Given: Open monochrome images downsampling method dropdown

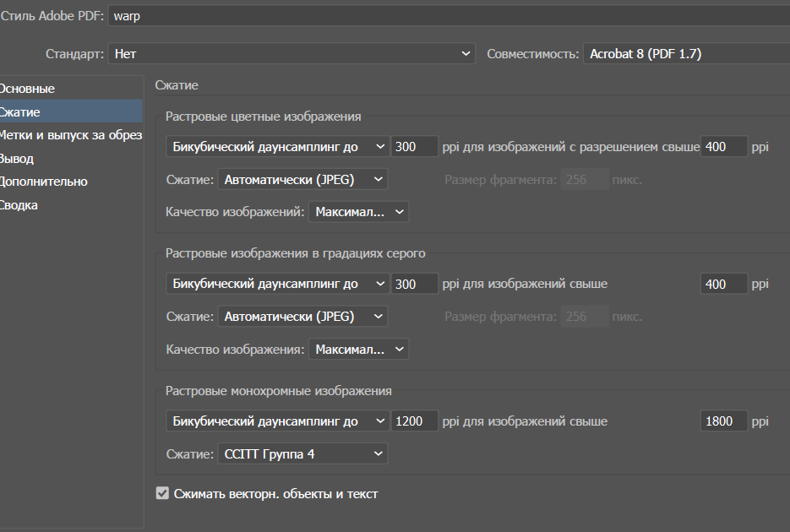Looking at the screenshot, I should coord(277,421).
